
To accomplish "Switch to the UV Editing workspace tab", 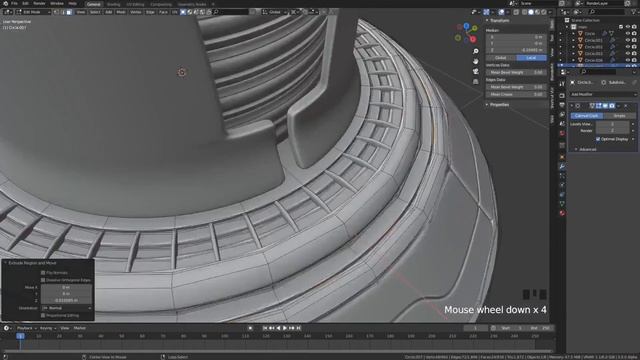I will (x=135, y=4).
